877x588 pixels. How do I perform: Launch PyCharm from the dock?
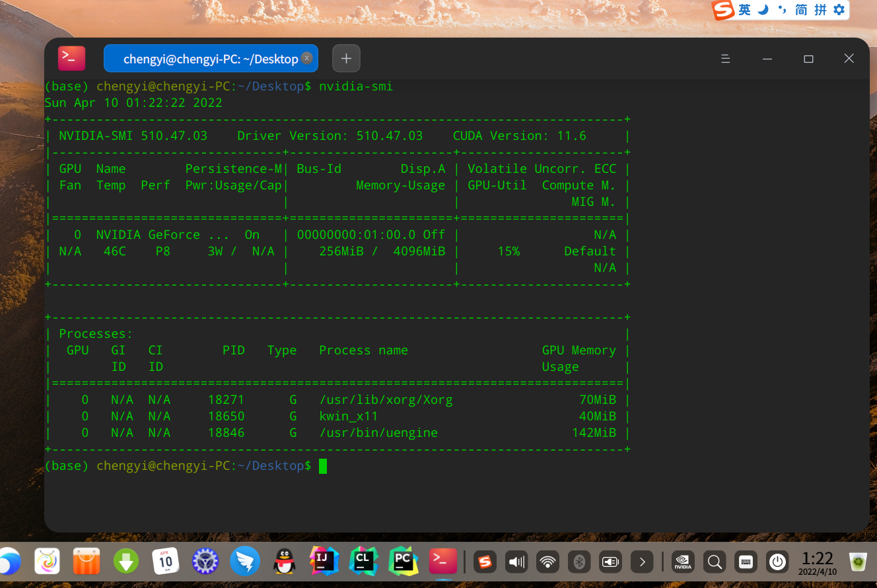click(x=403, y=561)
